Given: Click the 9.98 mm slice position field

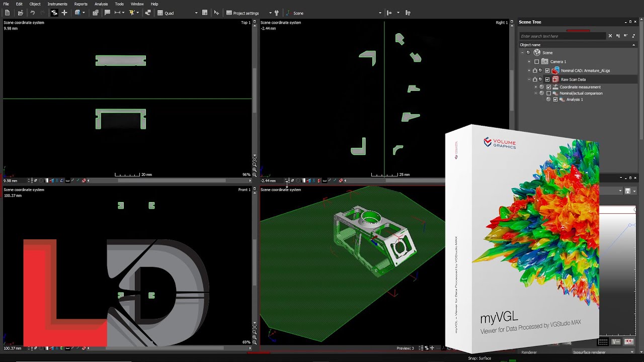Looking at the screenshot, I should tap(15, 180).
